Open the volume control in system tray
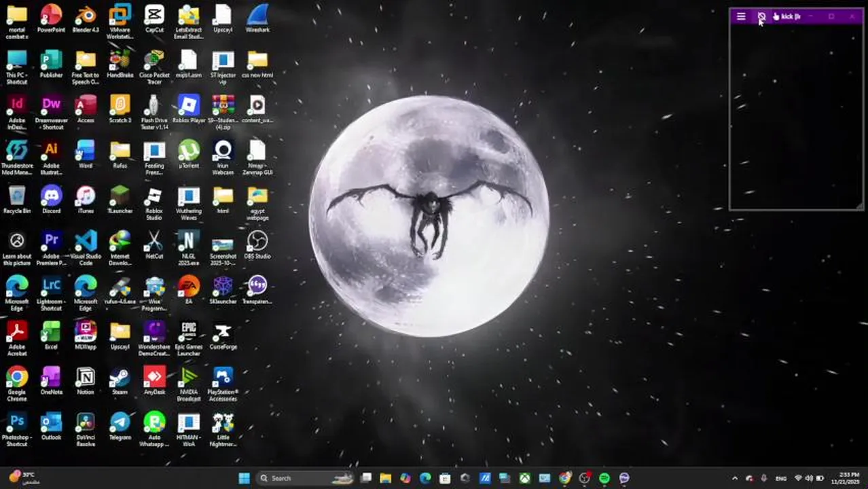 pyautogui.click(x=809, y=478)
